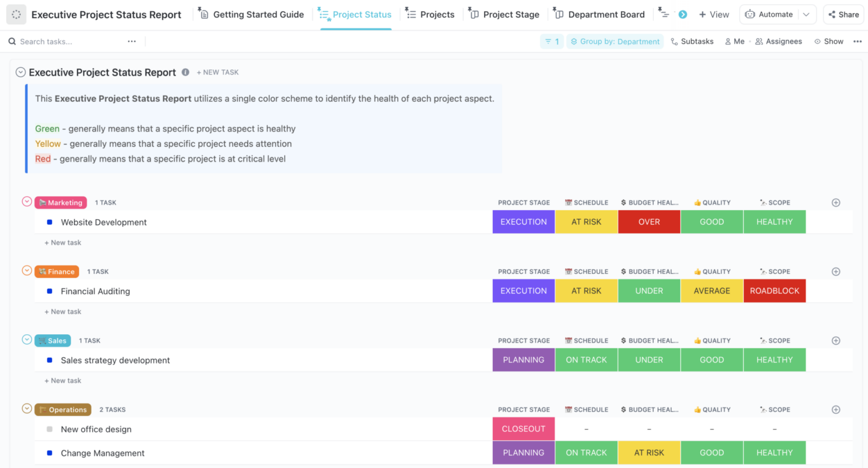This screenshot has height=468, width=868.
Task: Click the add column plus icon in Marketing group
Action: (836, 202)
